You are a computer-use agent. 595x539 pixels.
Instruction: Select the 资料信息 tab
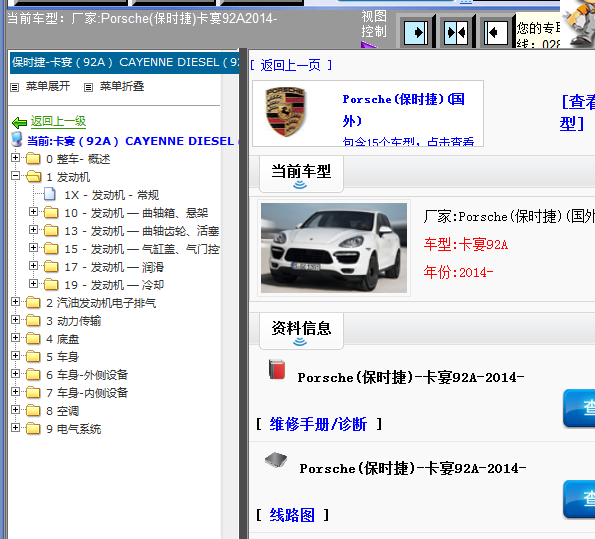tap(301, 331)
